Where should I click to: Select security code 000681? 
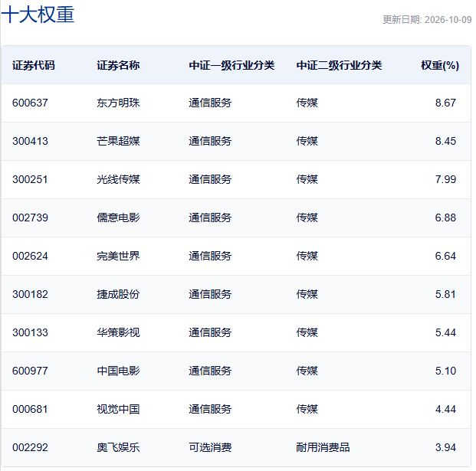coord(30,409)
